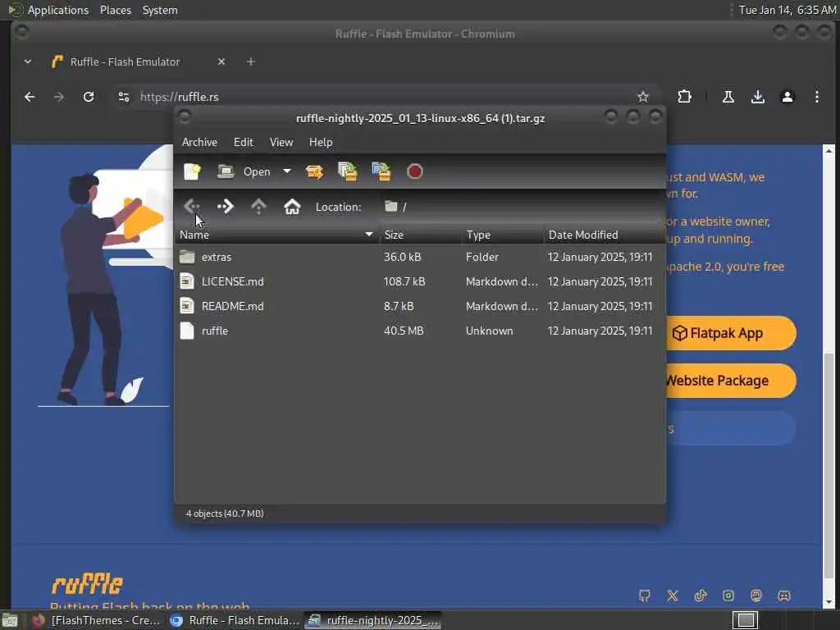Click the red Stop operation icon
The width and height of the screenshot is (840, 630).
click(x=414, y=171)
